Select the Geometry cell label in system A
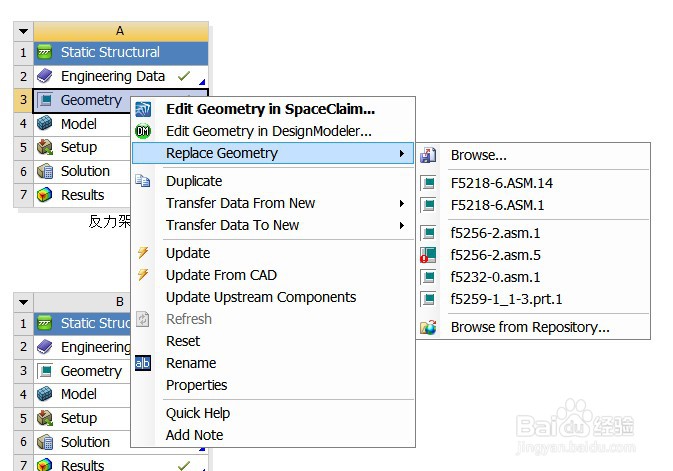 click(91, 100)
